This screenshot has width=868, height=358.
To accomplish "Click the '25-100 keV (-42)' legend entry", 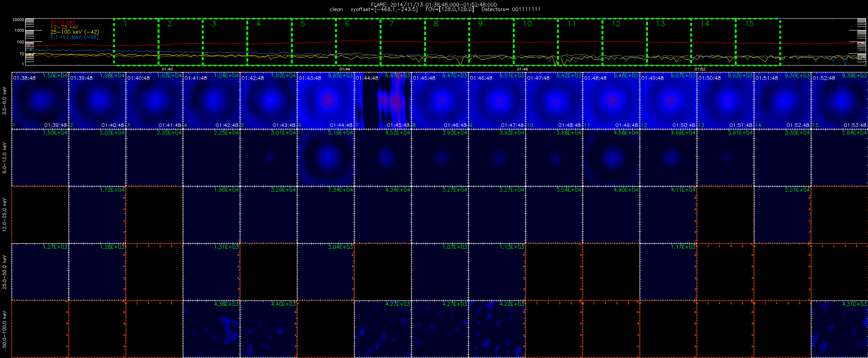I will (75, 32).
